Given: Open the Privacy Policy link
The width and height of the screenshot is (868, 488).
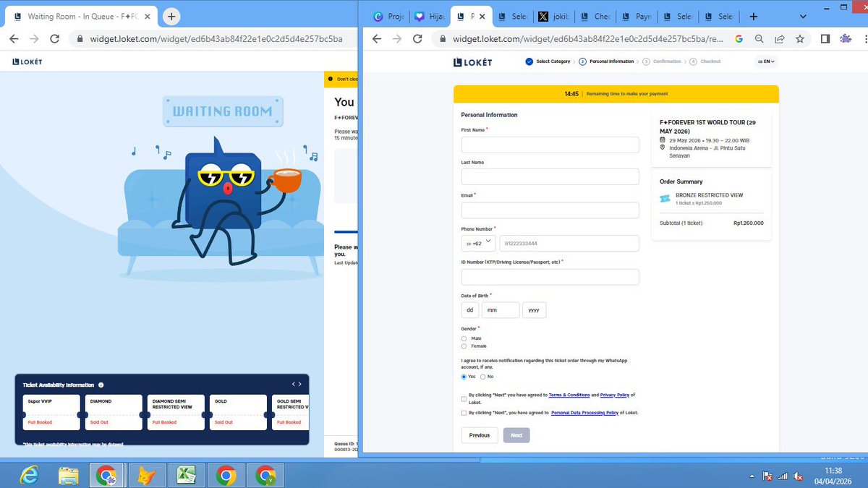Looking at the screenshot, I should tap(615, 395).
